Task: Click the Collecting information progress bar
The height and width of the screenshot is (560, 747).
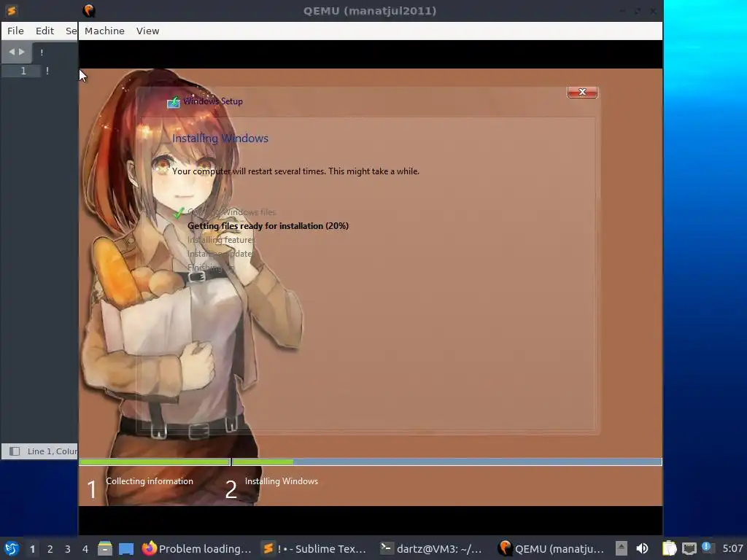Action: pyautogui.click(x=155, y=462)
